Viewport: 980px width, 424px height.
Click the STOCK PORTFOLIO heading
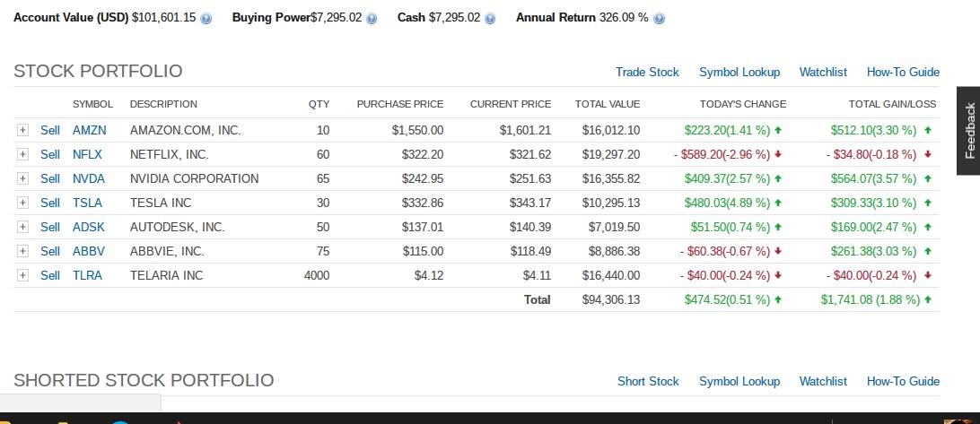point(98,71)
